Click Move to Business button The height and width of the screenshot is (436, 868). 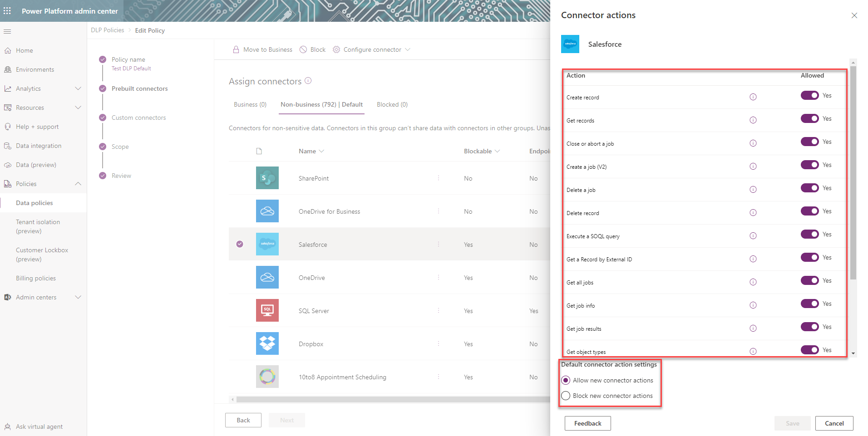262,49
